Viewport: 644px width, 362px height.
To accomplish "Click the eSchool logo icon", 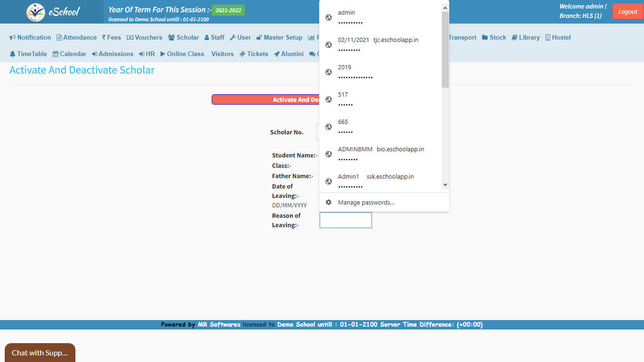I will pos(36,12).
